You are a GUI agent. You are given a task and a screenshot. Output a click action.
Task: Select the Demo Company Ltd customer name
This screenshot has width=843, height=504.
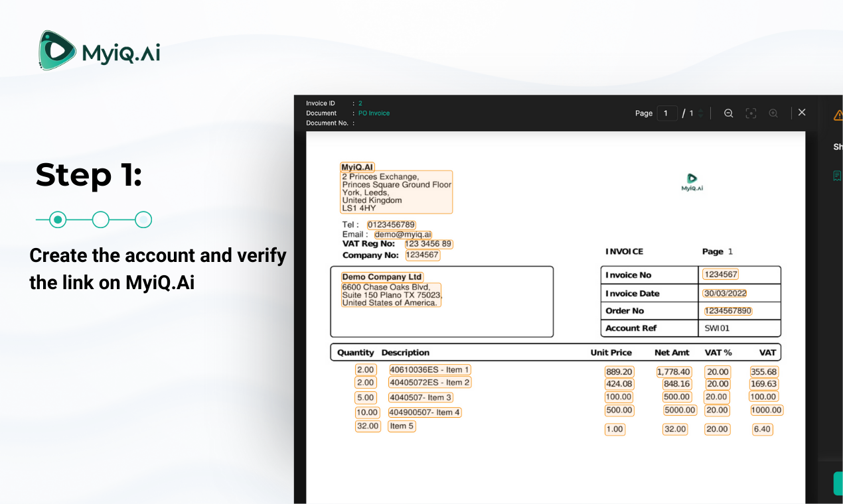tap(382, 277)
